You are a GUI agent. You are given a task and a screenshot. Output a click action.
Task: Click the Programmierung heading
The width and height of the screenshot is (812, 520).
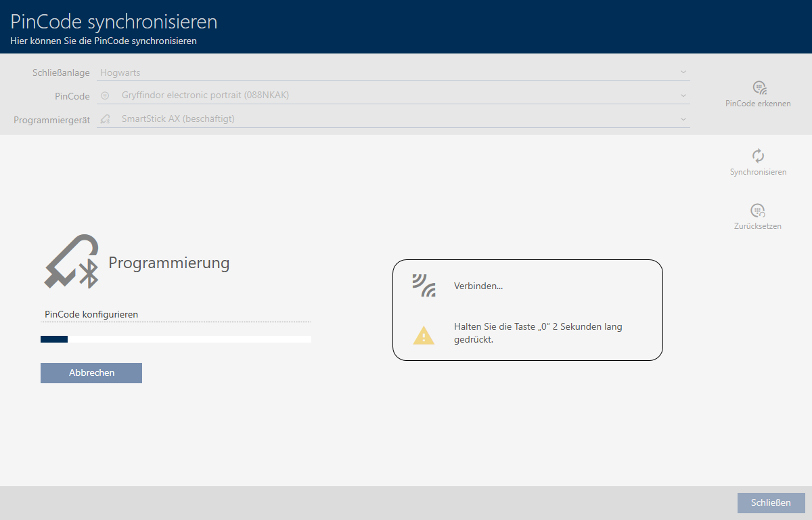click(169, 263)
